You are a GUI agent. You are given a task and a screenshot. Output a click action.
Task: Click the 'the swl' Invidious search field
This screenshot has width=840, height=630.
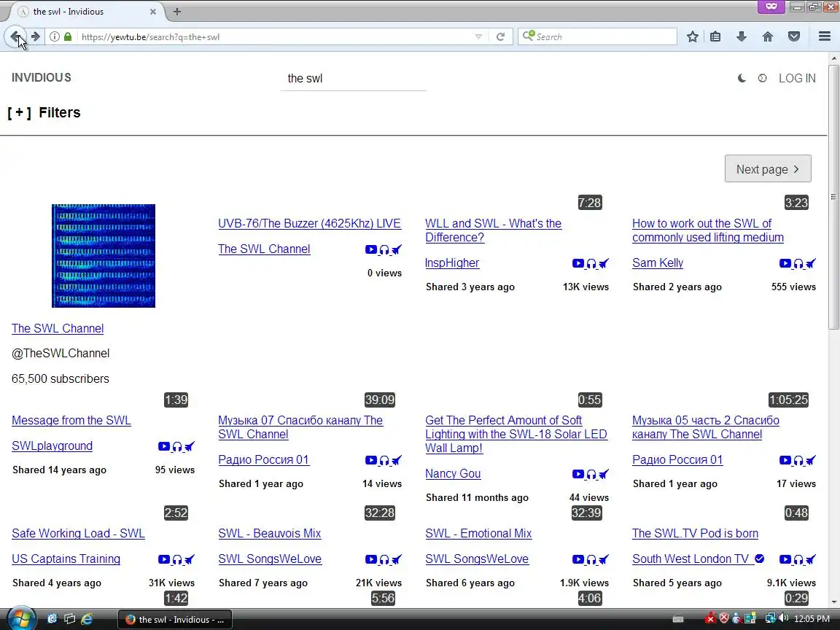click(x=353, y=79)
